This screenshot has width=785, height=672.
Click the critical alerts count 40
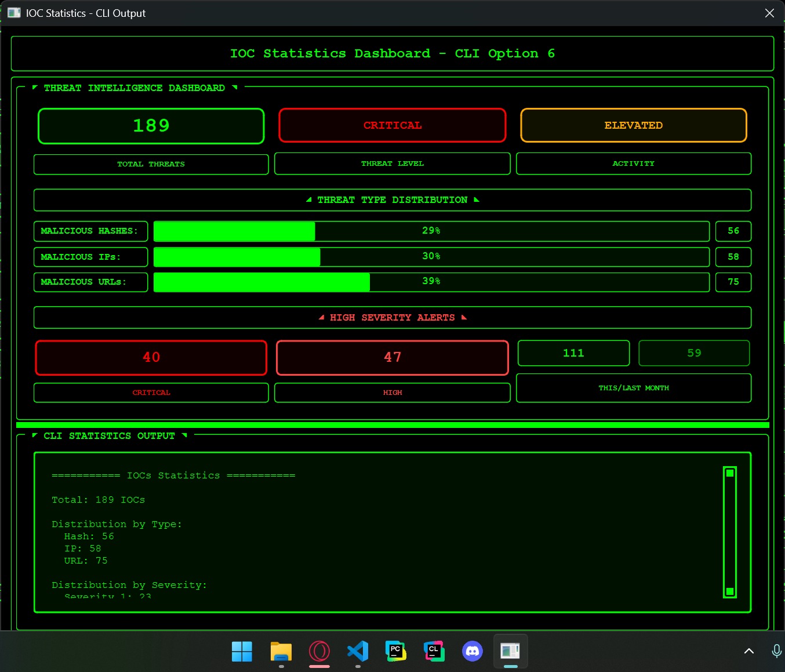tap(151, 358)
